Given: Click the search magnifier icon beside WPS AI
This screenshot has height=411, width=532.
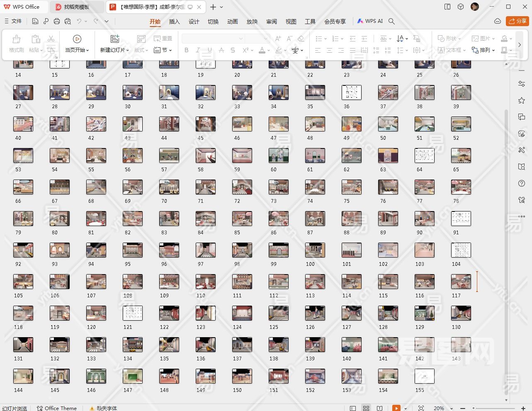Looking at the screenshot, I should pos(391,21).
